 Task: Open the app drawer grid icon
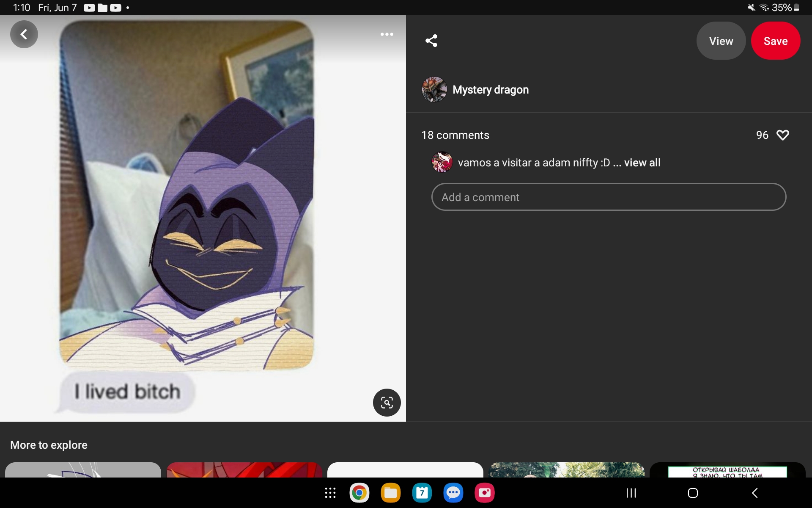(330, 493)
